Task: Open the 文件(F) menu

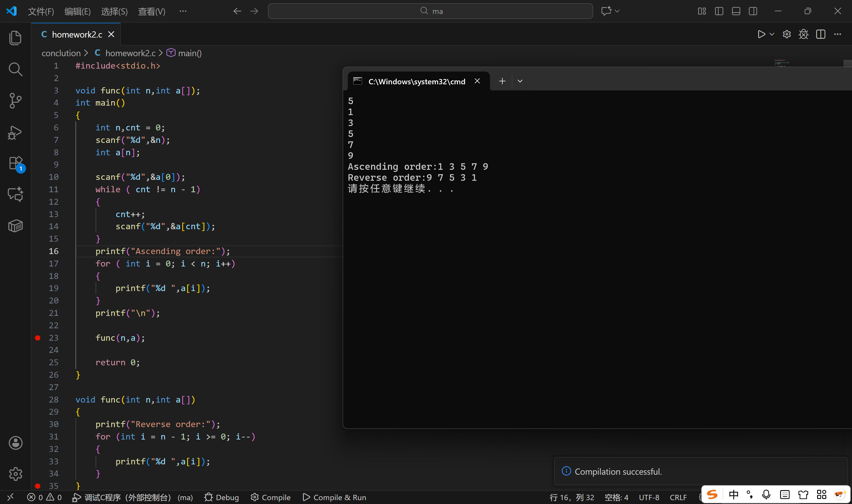Action: click(x=41, y=12)
